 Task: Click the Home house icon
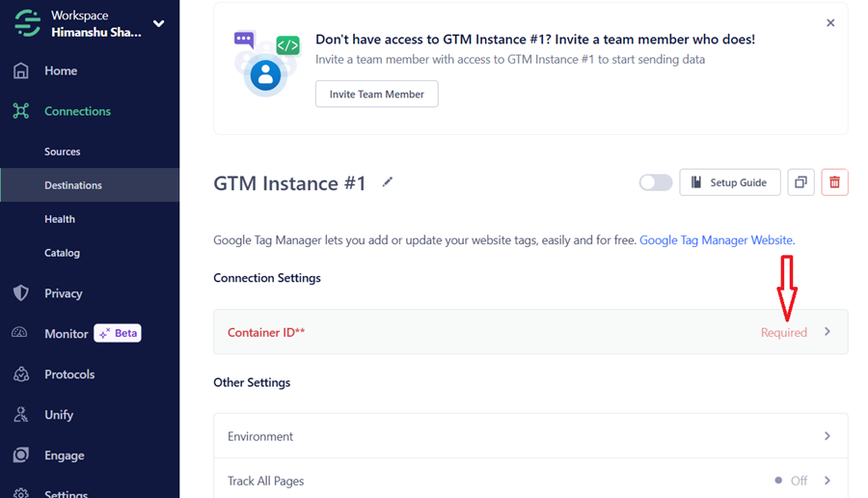coord(21,70)
